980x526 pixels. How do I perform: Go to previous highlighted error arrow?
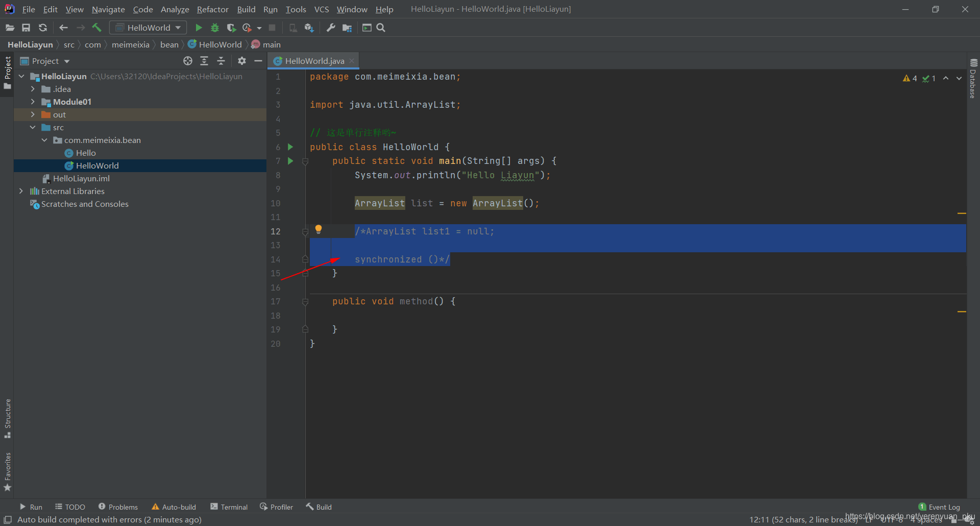[946, 78]
